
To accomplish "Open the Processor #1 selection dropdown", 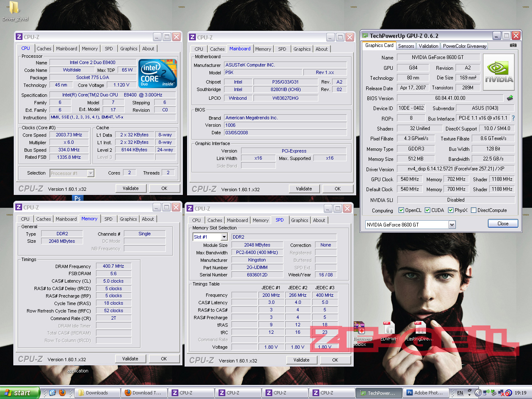I will (x=91, y=173).
